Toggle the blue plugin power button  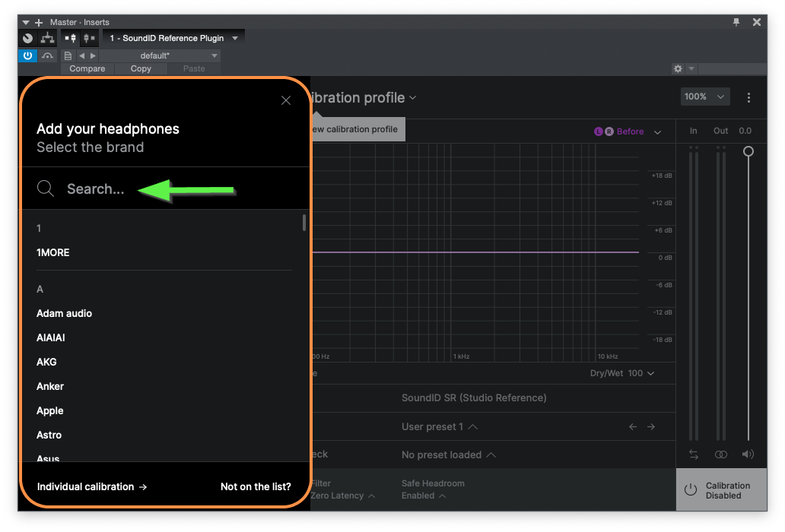(x=27, y=55)
